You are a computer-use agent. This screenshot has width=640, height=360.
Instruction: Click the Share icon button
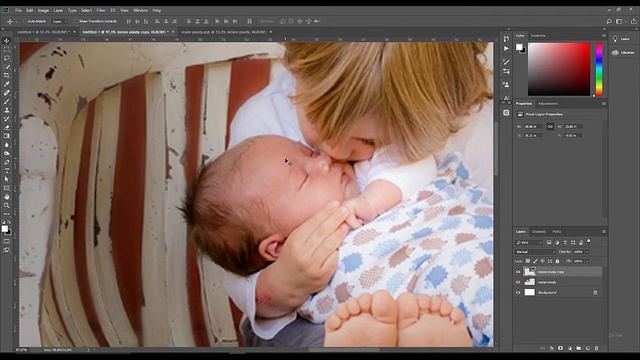click(634, 21)
